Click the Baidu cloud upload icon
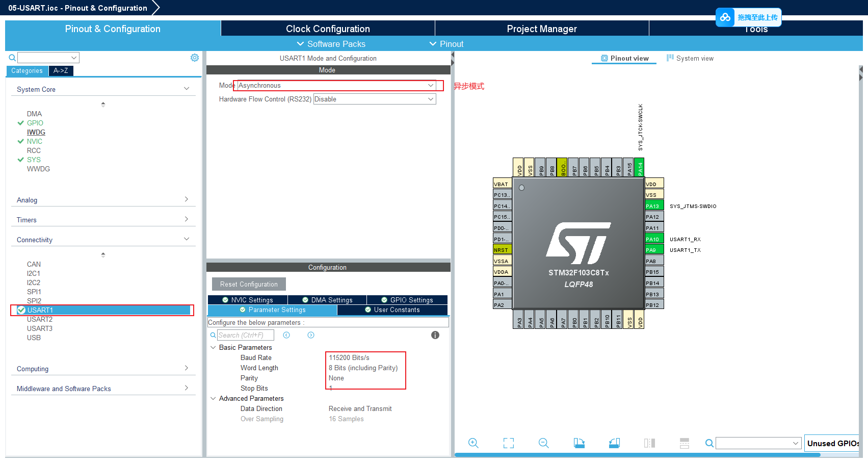 click(725, 17)
